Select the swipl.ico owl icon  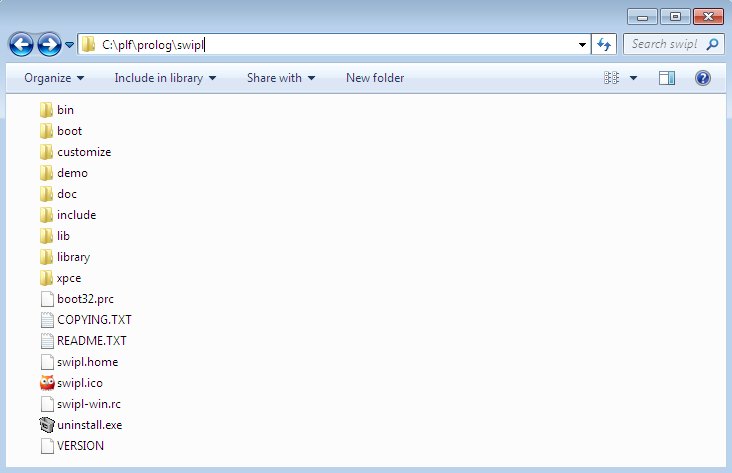47,383
